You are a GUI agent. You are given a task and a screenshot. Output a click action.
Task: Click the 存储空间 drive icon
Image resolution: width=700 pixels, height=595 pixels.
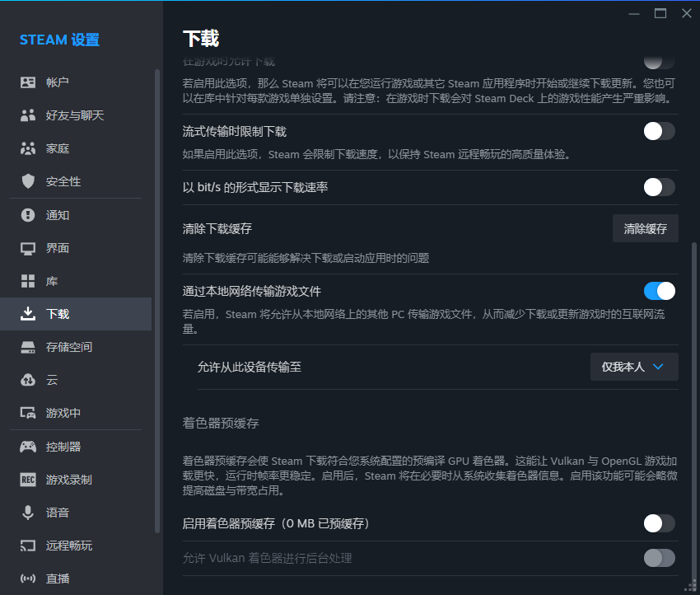28,347
